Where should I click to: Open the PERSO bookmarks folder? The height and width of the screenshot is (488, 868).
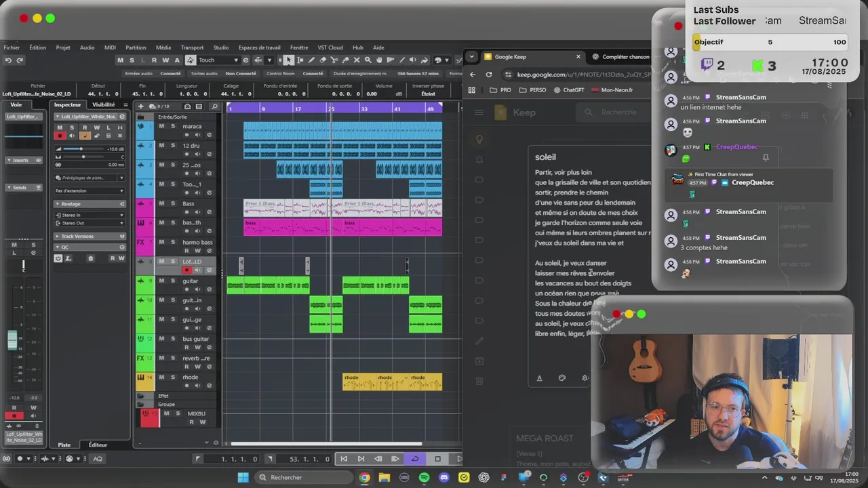pyautogui.click(x=532, y=90)
